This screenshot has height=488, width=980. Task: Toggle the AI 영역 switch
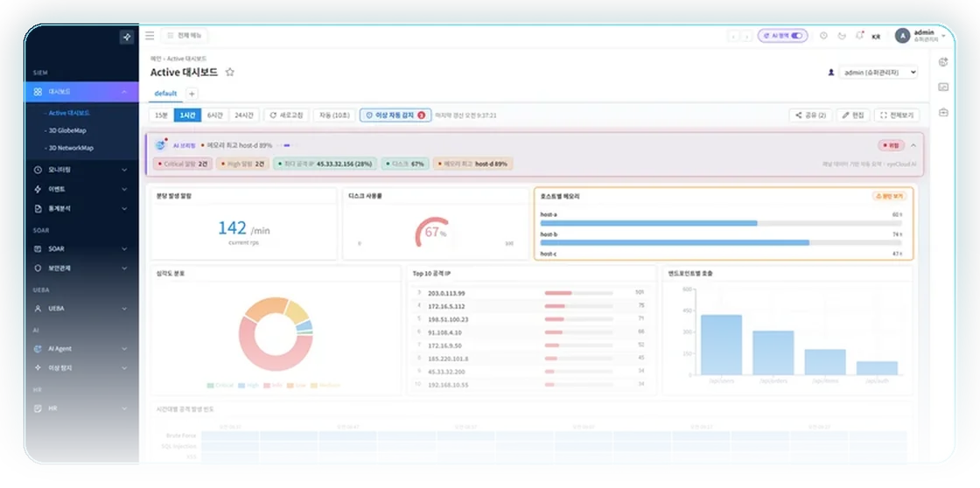[797, 36]
